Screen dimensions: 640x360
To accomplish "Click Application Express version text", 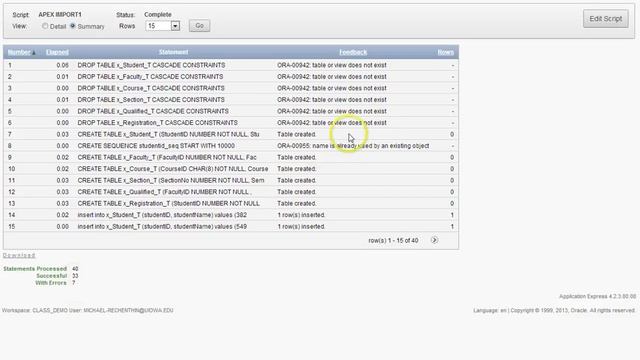I will [598, 296].
